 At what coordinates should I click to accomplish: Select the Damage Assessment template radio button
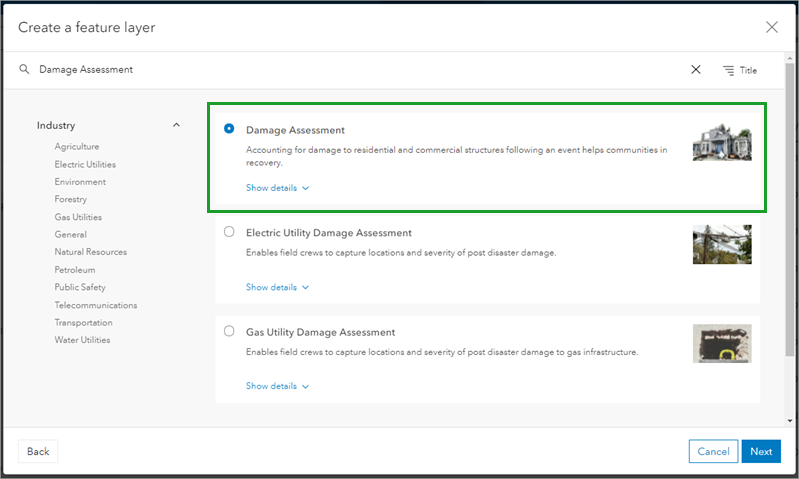229,128
